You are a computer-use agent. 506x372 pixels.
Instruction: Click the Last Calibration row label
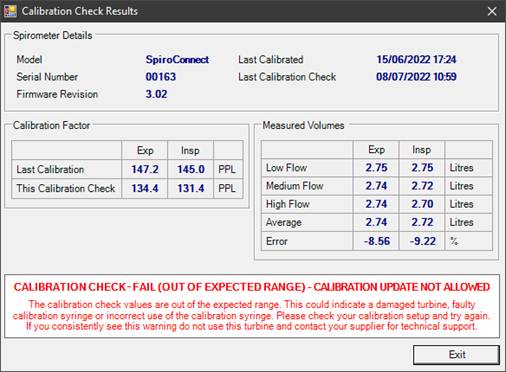(50, 169)
